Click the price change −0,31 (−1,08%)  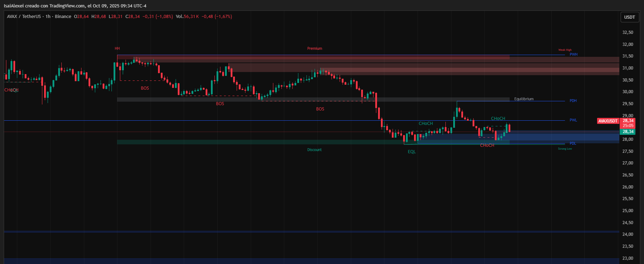[x=158, y=17]
